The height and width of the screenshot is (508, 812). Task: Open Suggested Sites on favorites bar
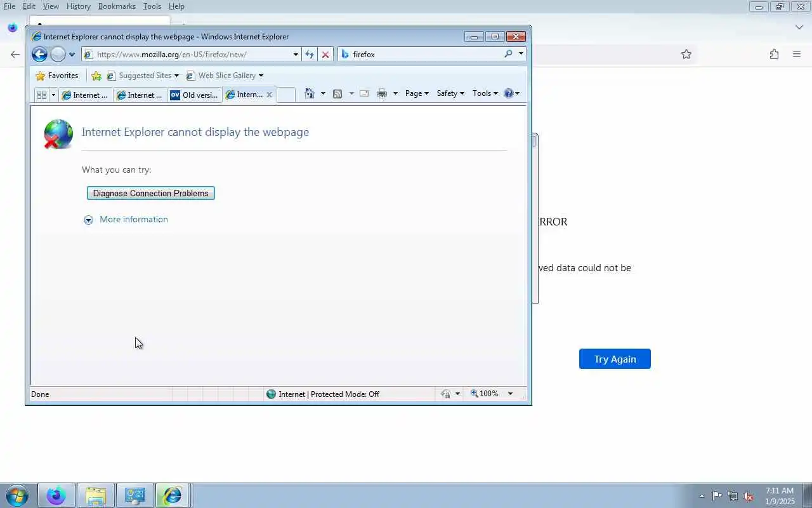pyautogui.click(x=143, y=76)
